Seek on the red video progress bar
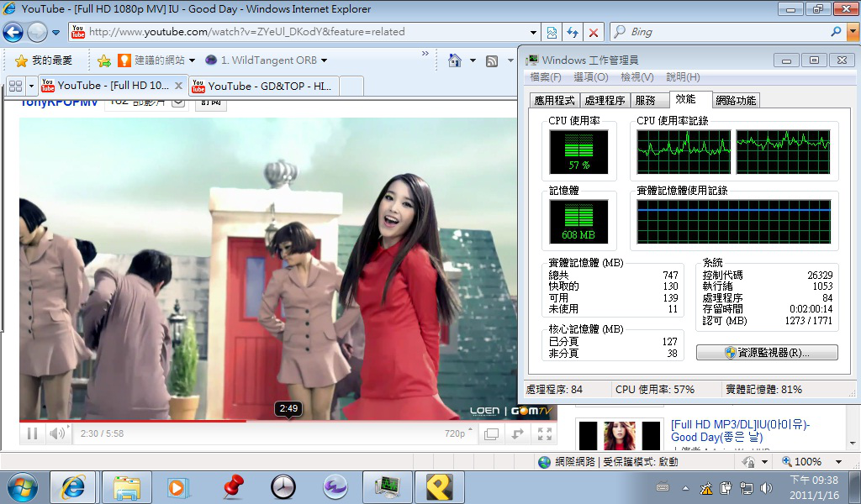The height and width of the screenshot is (504, 861). pos(288,421)
